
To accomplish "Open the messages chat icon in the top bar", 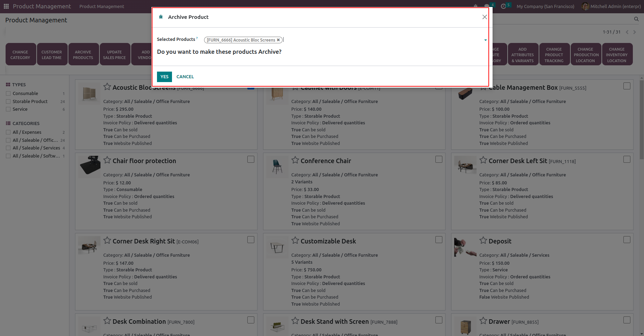I will click(487, 6).
